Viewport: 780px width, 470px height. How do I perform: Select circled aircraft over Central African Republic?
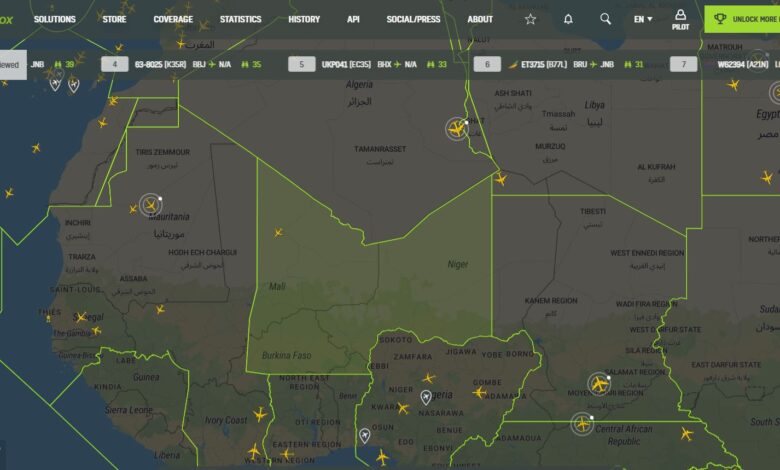coord(582,424)
